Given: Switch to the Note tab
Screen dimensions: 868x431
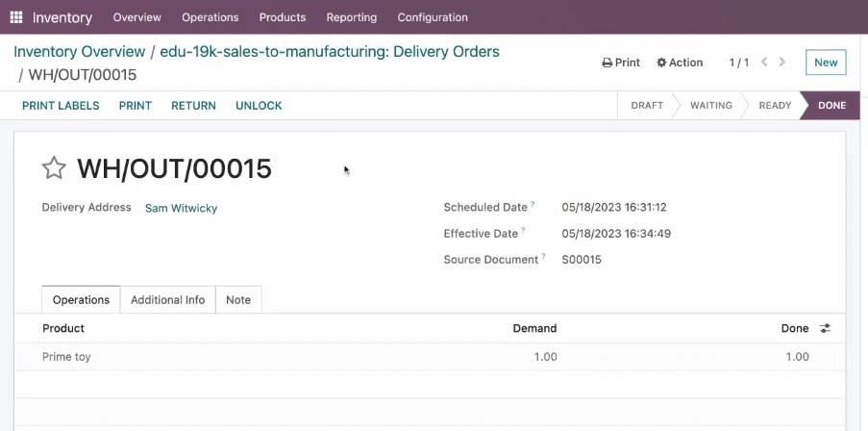Looking at the screenshot, I should pyautogui.click(x=238, y=300).
